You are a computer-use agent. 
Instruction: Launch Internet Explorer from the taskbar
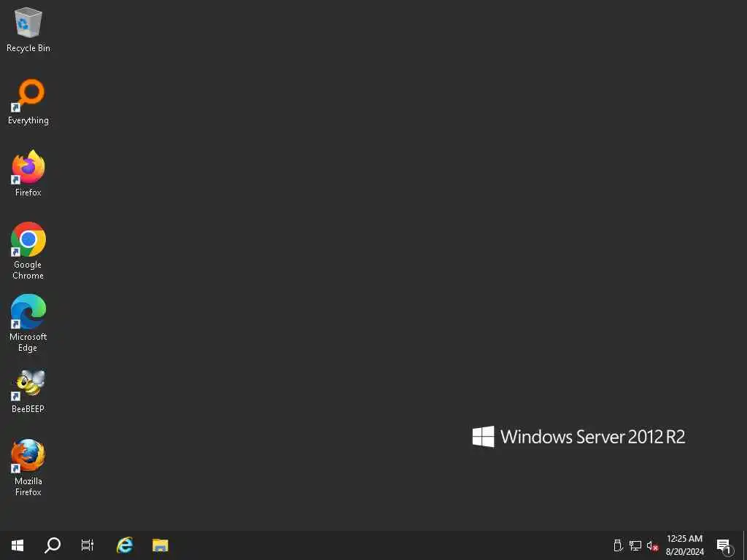[125, 545]
